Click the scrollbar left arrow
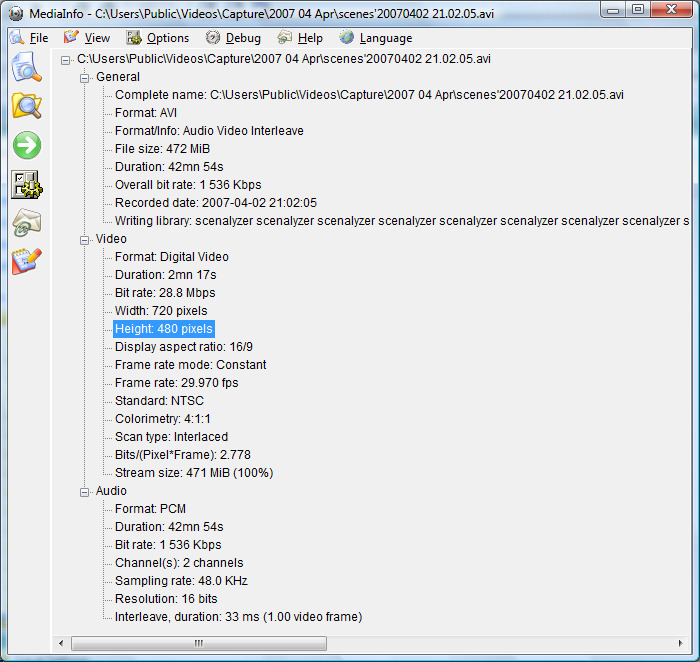The height and width of the screenshot is (662, 700). (x=61, y=643)
